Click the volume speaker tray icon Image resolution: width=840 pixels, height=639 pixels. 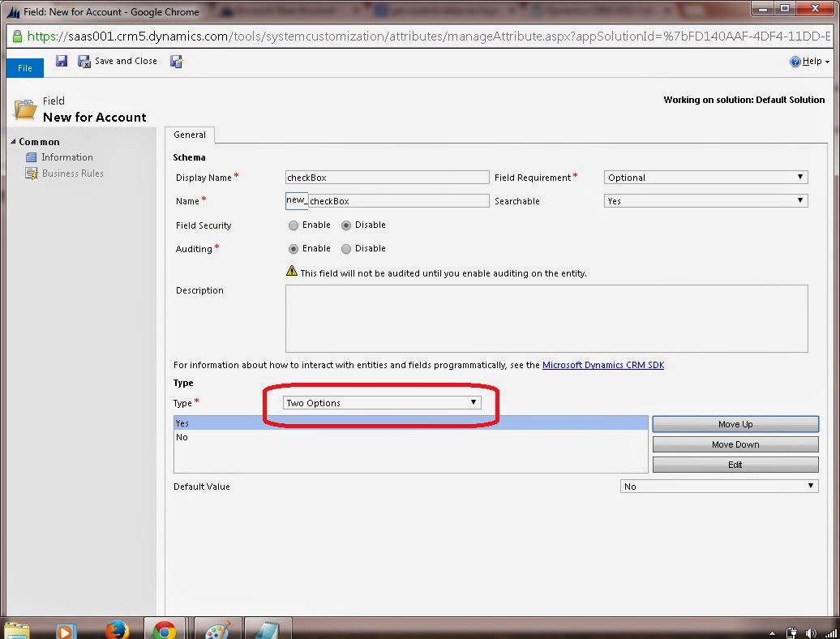(811, 633)
